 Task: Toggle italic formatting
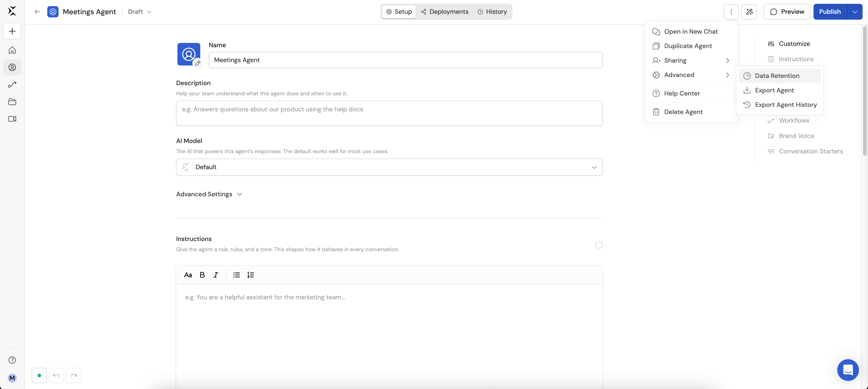tap(216, 275)
